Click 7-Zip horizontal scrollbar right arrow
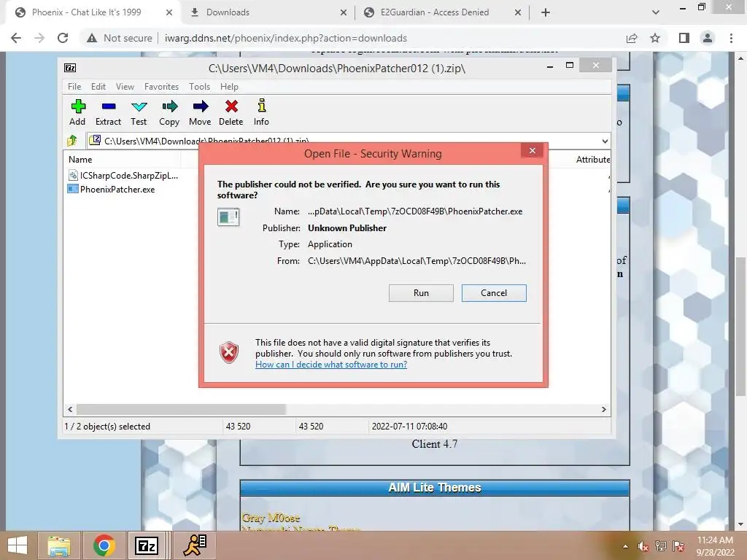This screenshot has width=747, height=560. [x=603, y=410]
